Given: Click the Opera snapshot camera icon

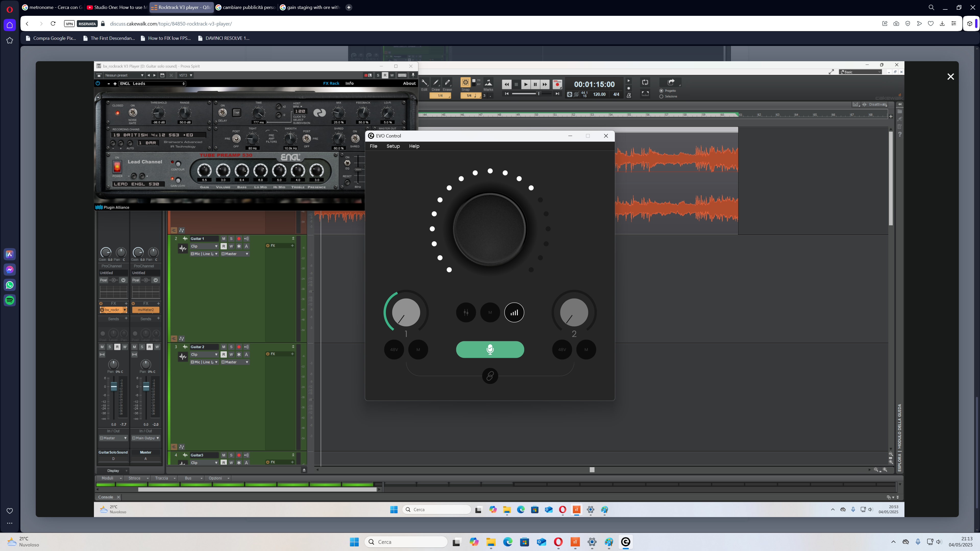Looking at the screenshot, I should point(896,23).
